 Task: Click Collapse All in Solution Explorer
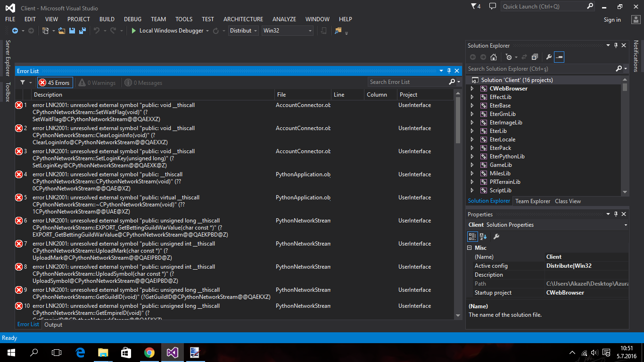click(x=534, y=57)
